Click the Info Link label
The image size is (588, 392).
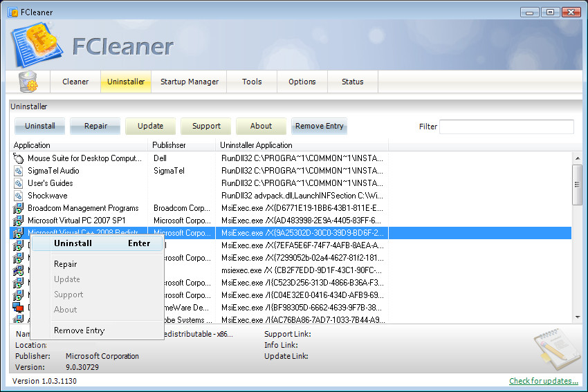282,345
